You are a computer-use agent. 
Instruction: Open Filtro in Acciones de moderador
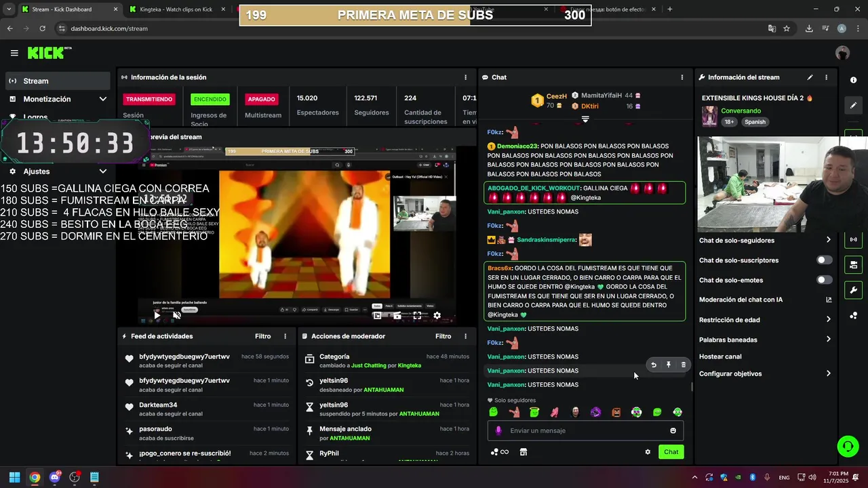tap(443, 336)
